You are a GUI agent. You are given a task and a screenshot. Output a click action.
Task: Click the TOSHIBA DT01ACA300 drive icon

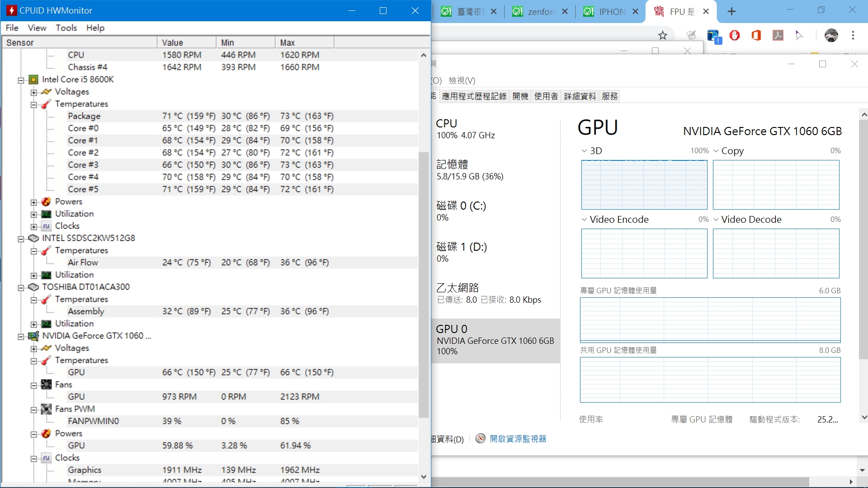click(x=33, y=287)
